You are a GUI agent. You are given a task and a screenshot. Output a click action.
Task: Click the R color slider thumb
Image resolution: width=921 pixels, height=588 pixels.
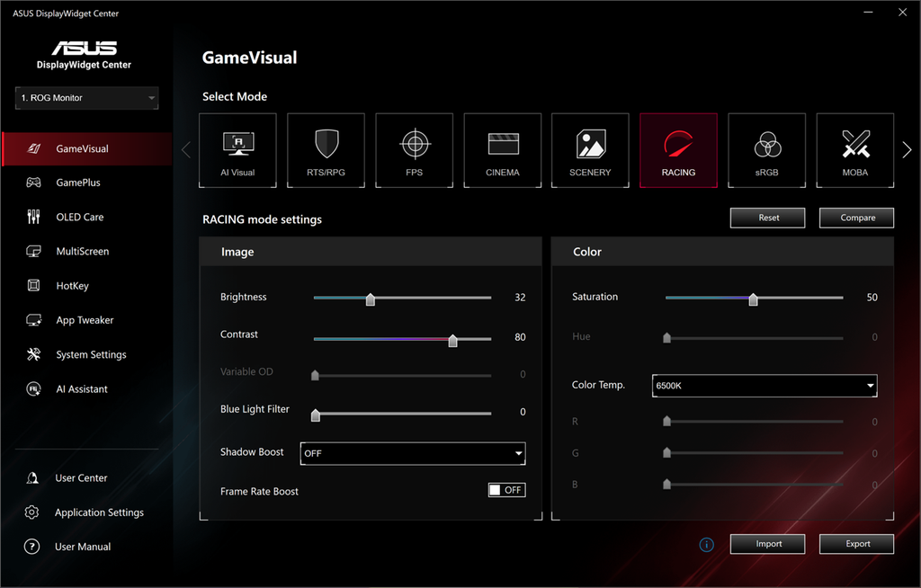tap(666, 421)
